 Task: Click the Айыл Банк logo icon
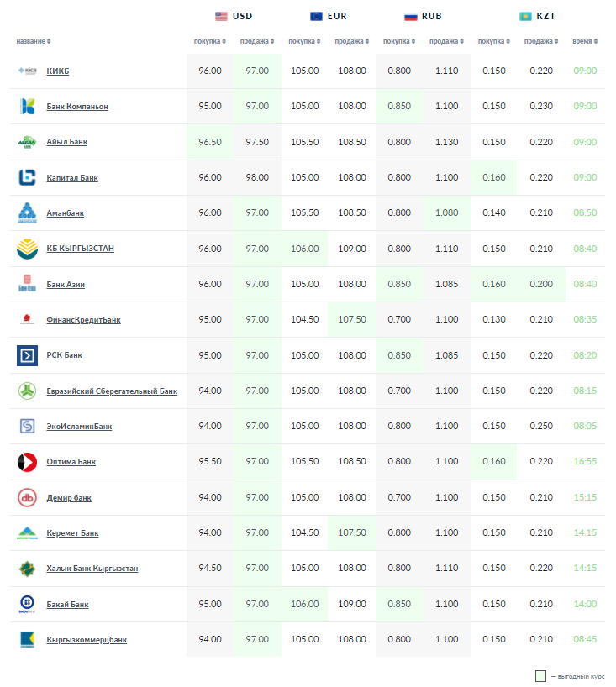click(x=27, y=142)
